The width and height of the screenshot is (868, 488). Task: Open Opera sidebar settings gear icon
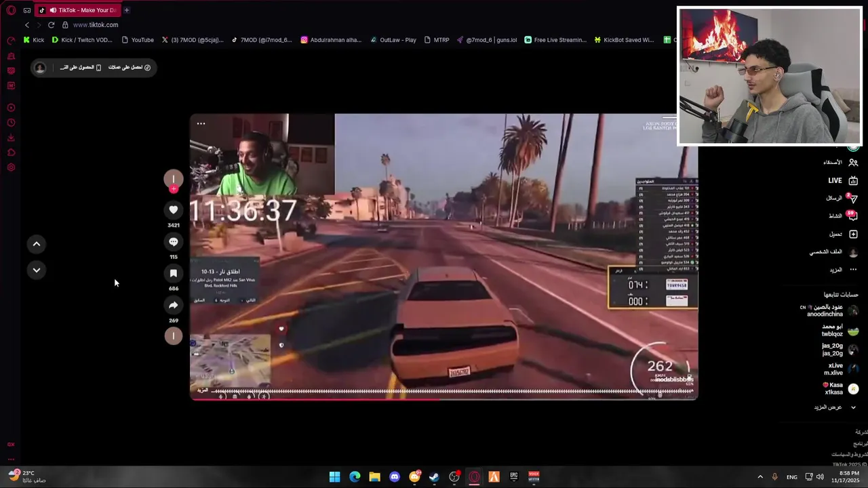click(x=11, y=167)
